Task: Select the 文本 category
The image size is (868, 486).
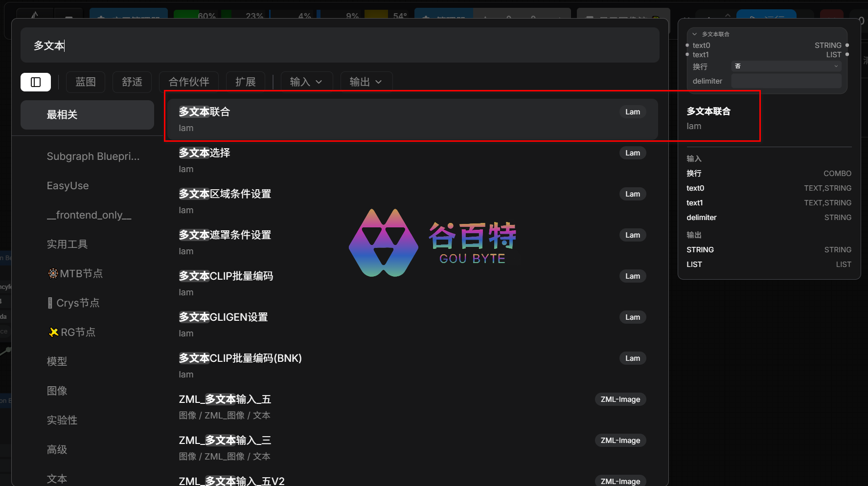Action: [57, 479]
